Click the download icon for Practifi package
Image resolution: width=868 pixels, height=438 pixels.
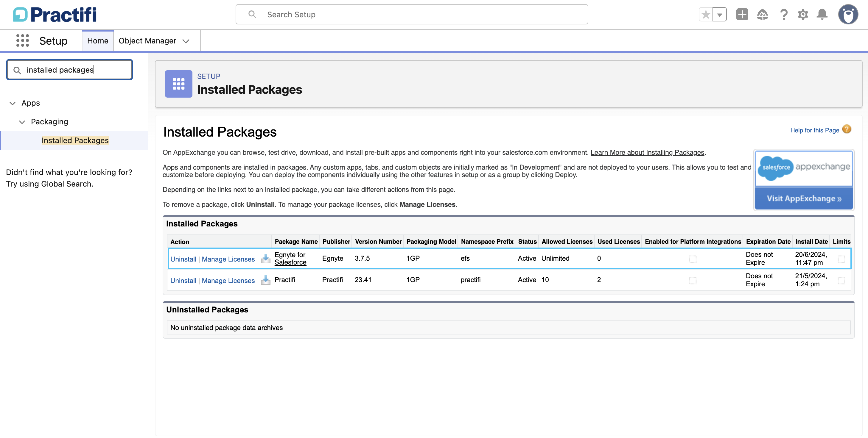[265, 280]
